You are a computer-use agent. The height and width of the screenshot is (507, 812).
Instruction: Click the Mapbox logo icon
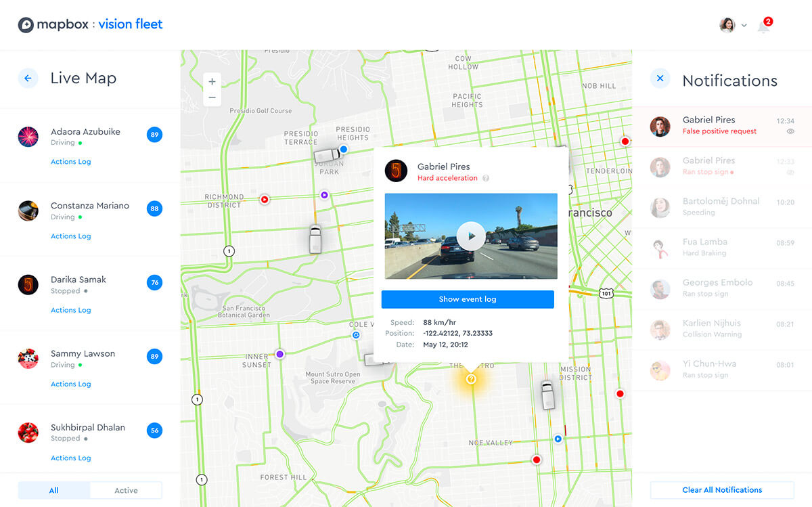pos(27,24)
